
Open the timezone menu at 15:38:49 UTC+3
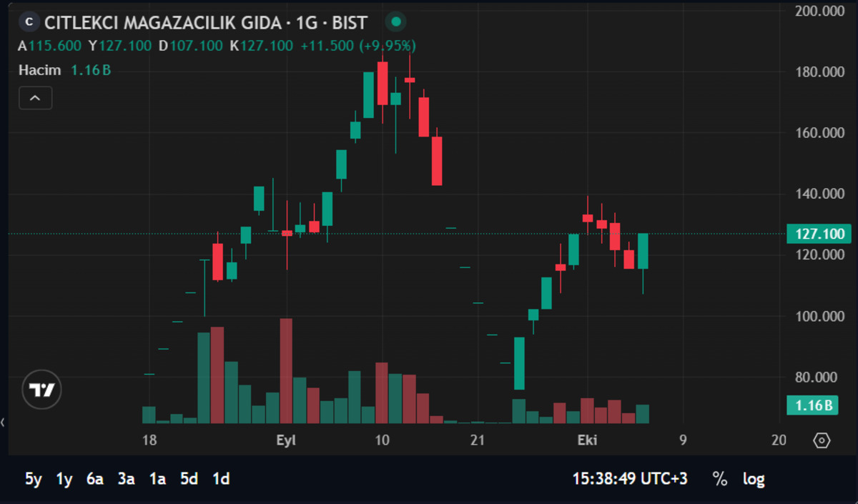tap(630, 479)
